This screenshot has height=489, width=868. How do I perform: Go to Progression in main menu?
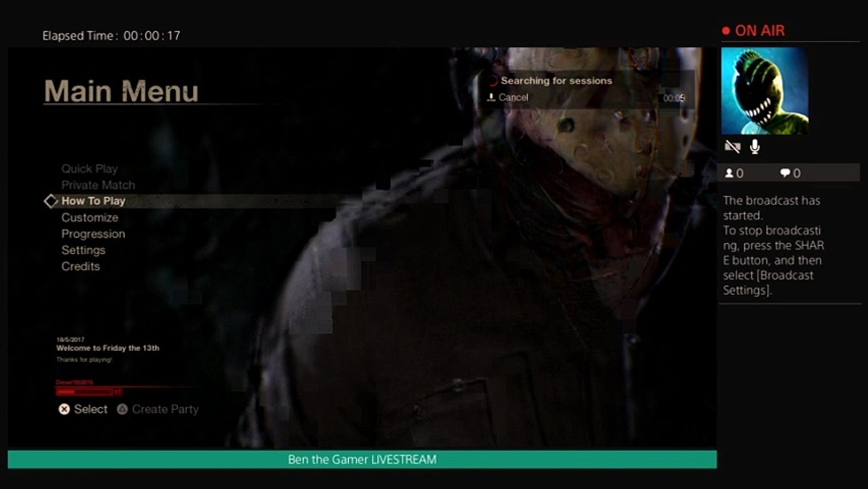[93, 234]
